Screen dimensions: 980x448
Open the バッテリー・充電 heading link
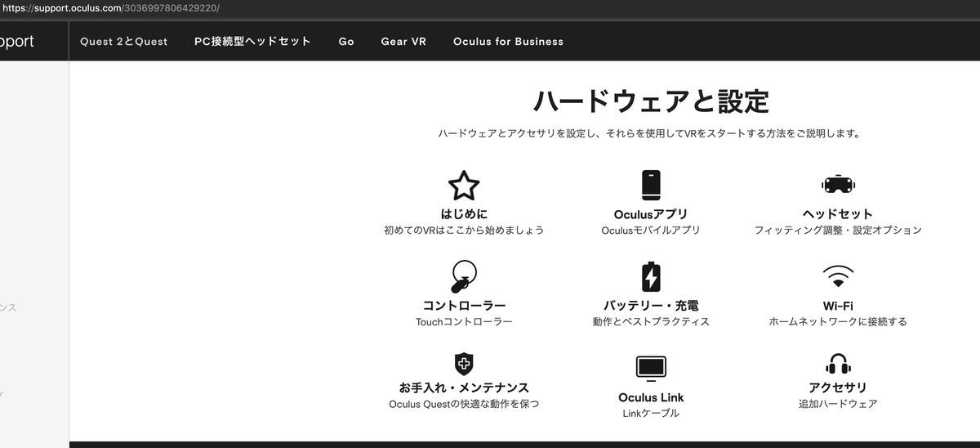651,306
